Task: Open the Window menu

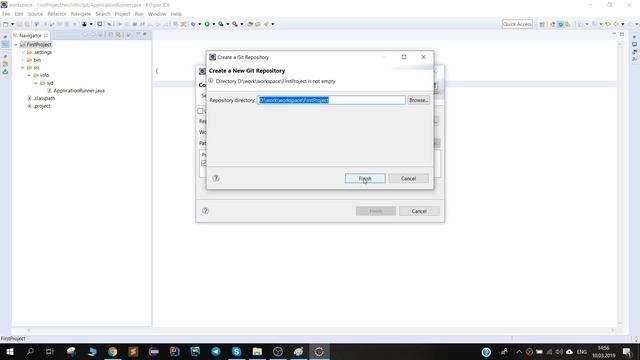Action: [157, 14]
